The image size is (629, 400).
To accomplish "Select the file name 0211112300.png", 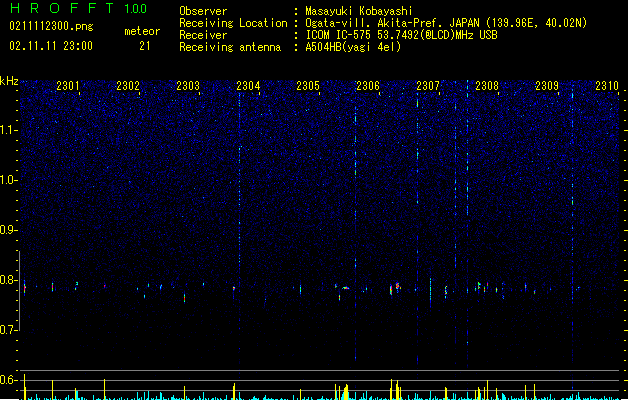I will 51,26.
